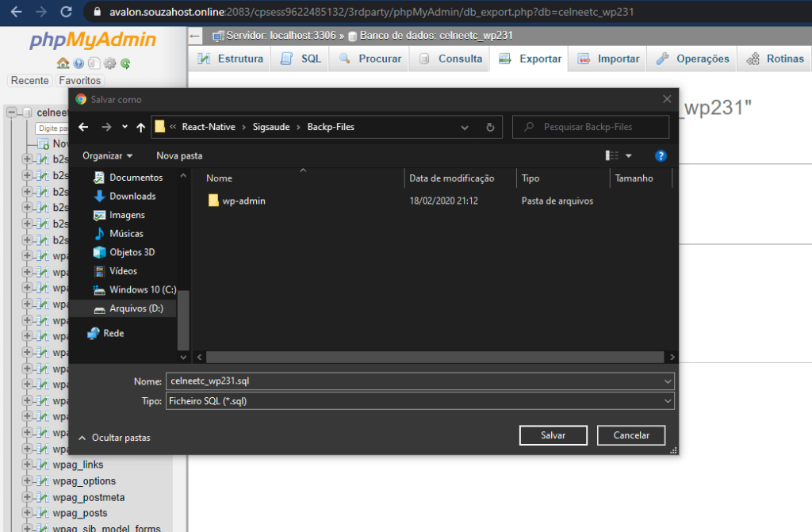This screenshot has height=532, width=812.
Task: Click the Pesquisar Backp-Files search box
Action: [x=591, y=127]
